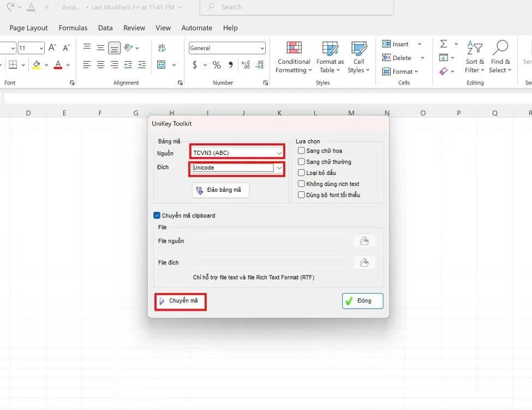Screen dimensions: 532x410
Task: Decrease decimal places
Action: [x=260, y=64]
